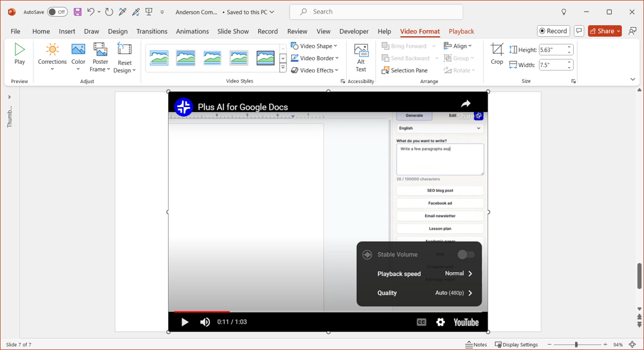
Task: Switch to the Home tab
Action: 41,31
